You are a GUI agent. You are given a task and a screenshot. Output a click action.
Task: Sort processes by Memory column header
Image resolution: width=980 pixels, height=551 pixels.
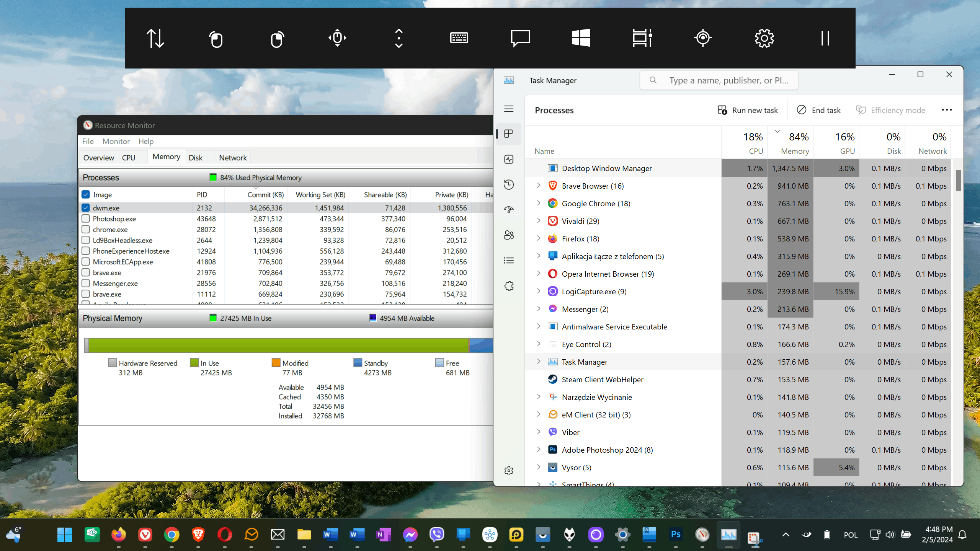coord(790,142)
